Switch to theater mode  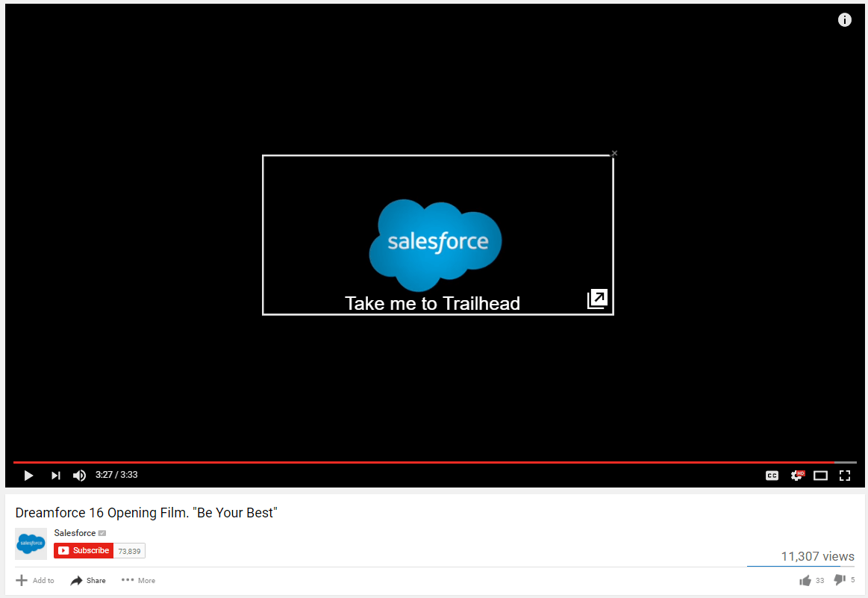click(x=821, y=475)
